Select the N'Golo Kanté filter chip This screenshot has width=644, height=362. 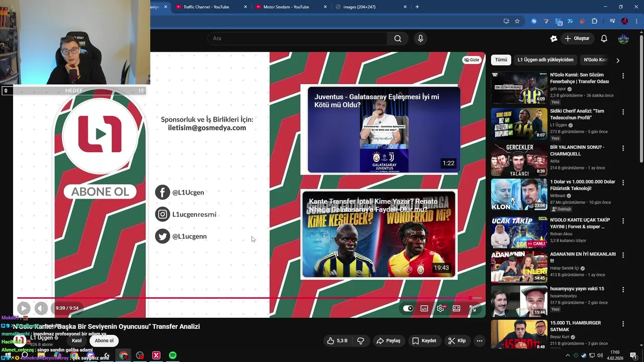coord(596,60)
